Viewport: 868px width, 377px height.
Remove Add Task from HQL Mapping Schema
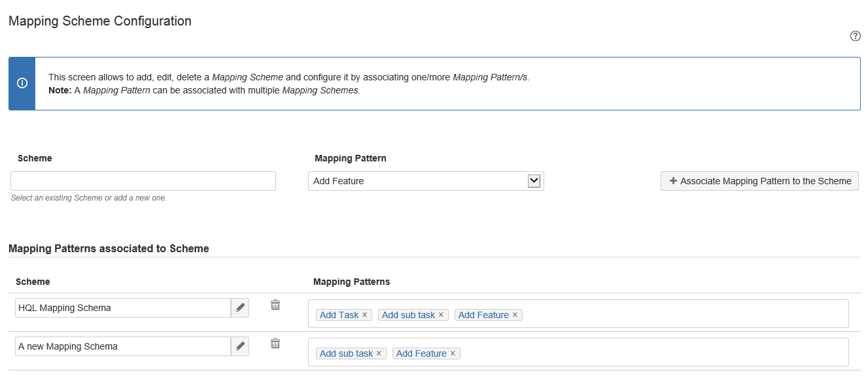[x=365, y=315]
